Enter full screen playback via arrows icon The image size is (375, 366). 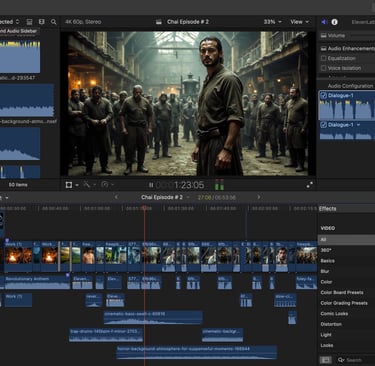point(309,185)
